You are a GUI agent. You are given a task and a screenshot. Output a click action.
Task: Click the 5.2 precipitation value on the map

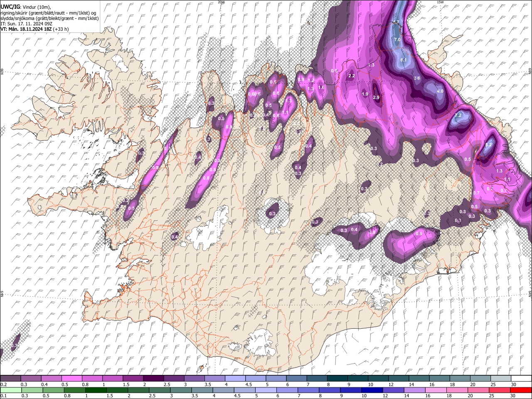point(489,145)
